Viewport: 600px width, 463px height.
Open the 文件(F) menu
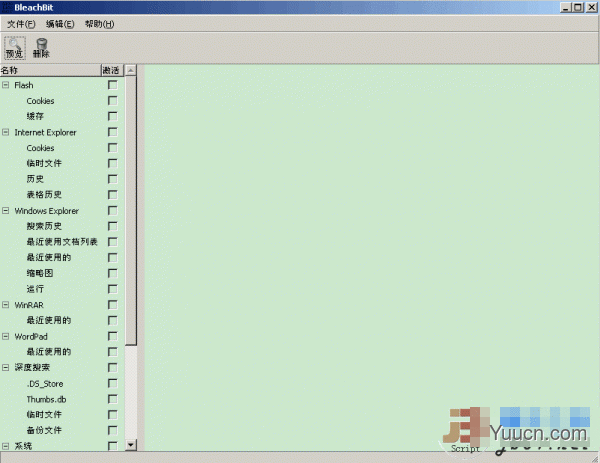pos(21,24)
